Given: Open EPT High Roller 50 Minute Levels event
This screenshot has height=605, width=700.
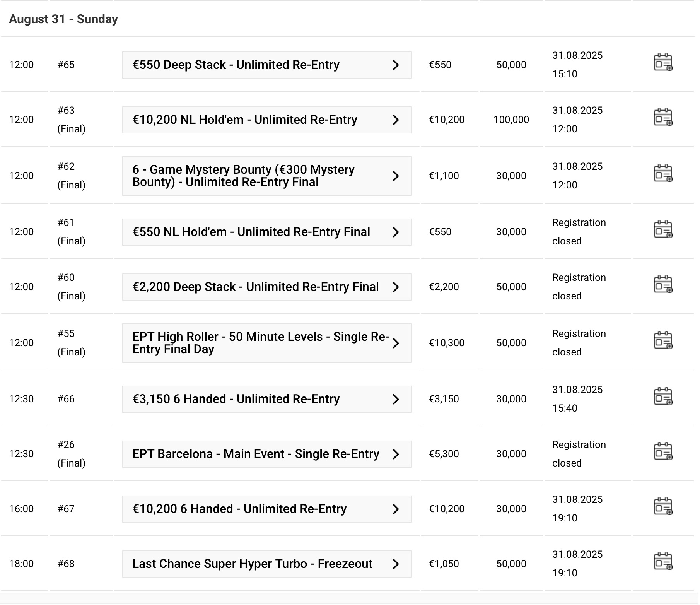Looking at the screenshot, I should 260,343.
